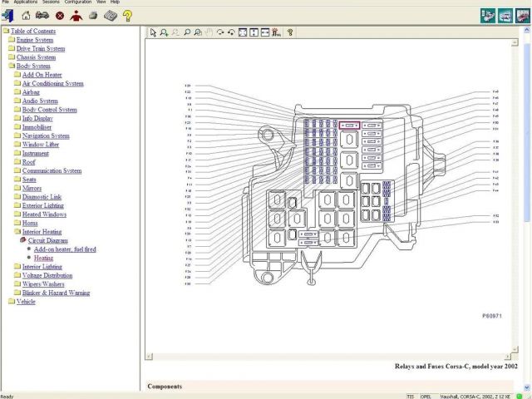
Task: Click the rightmost car icon at top right
Action: (521, 15)
